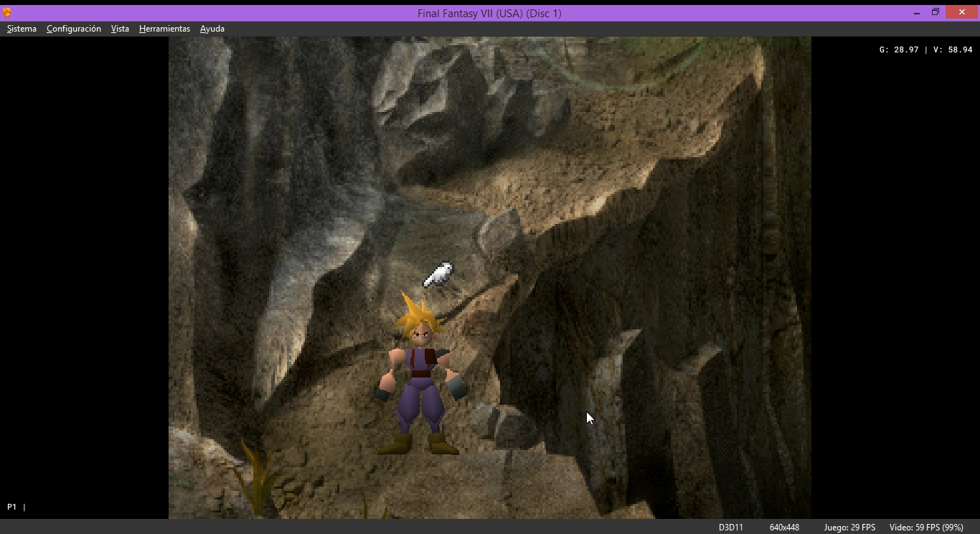Click the emulator app icon in title bar
The height and width of the screenshot is (534, 980).
(7, 13)
